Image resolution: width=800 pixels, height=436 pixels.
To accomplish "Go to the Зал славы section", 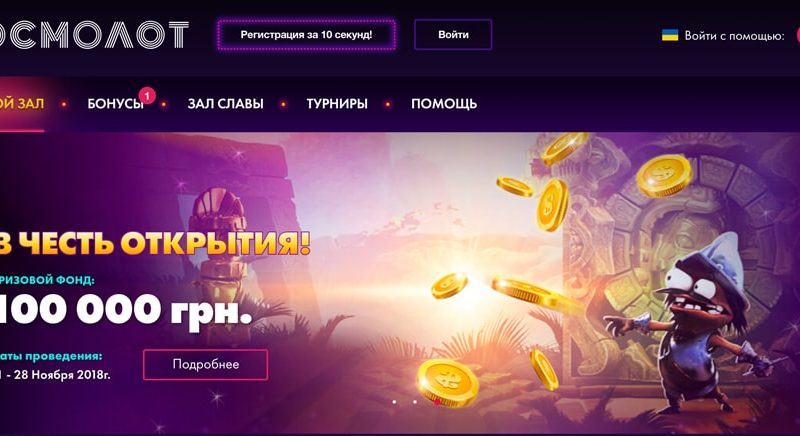I will pos(226,104).
